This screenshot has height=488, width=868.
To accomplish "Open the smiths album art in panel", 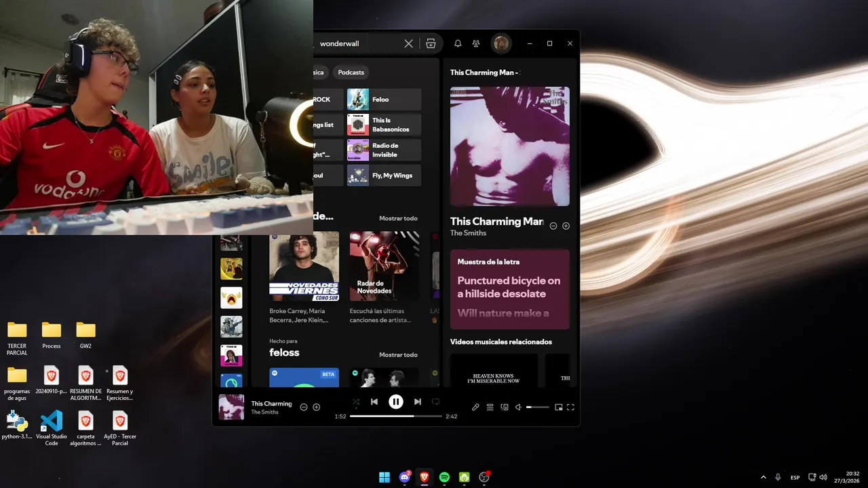I will coord(510,146).
